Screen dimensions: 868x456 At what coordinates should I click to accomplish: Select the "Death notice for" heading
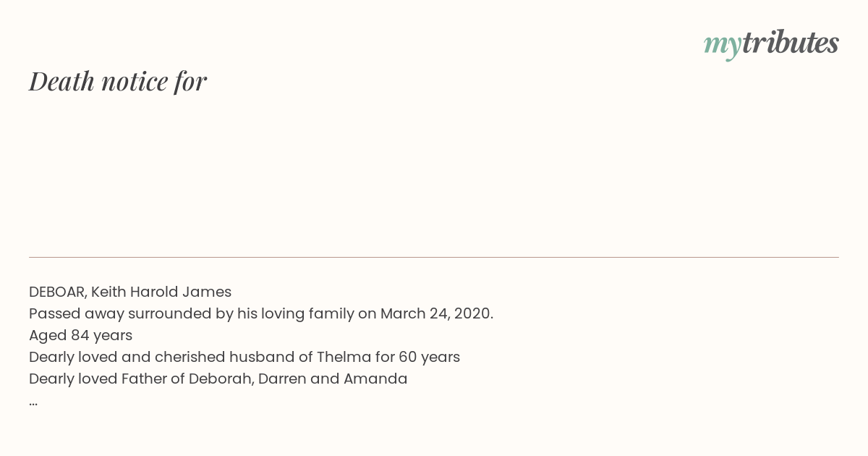[118, 81]
